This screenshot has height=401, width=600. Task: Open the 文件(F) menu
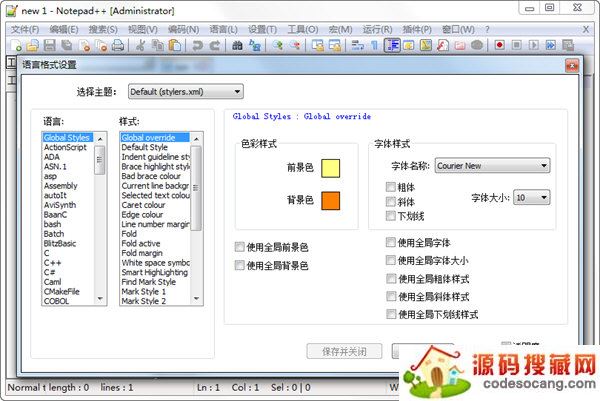(25, 29)
